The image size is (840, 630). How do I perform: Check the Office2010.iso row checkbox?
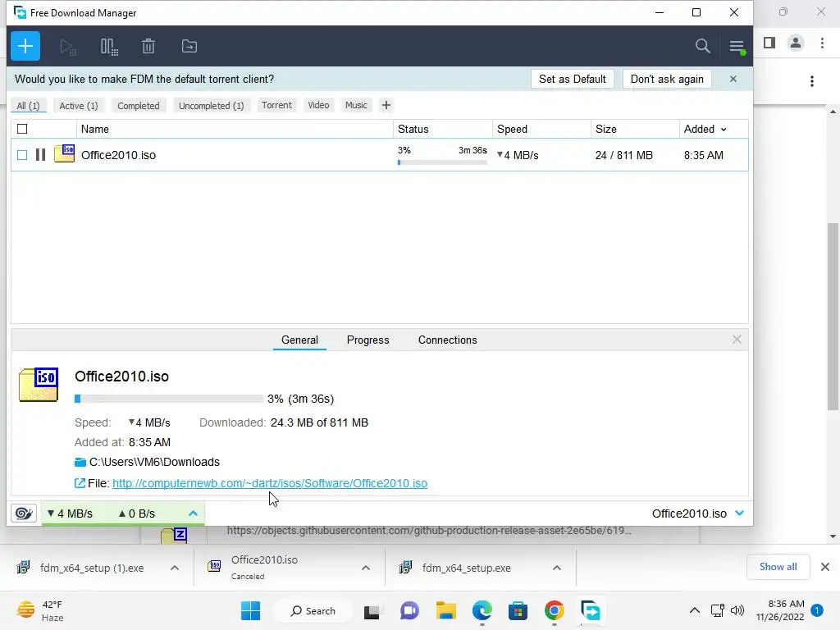click(22, 155)
